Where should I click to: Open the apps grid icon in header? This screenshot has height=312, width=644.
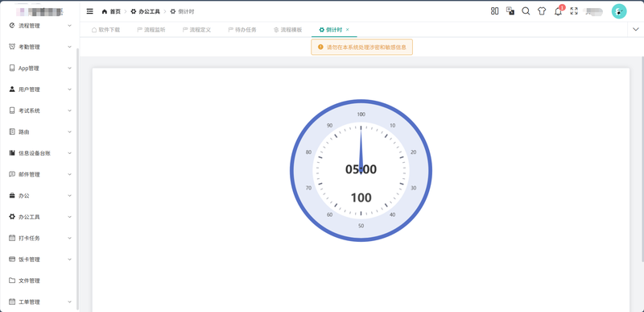494,11
